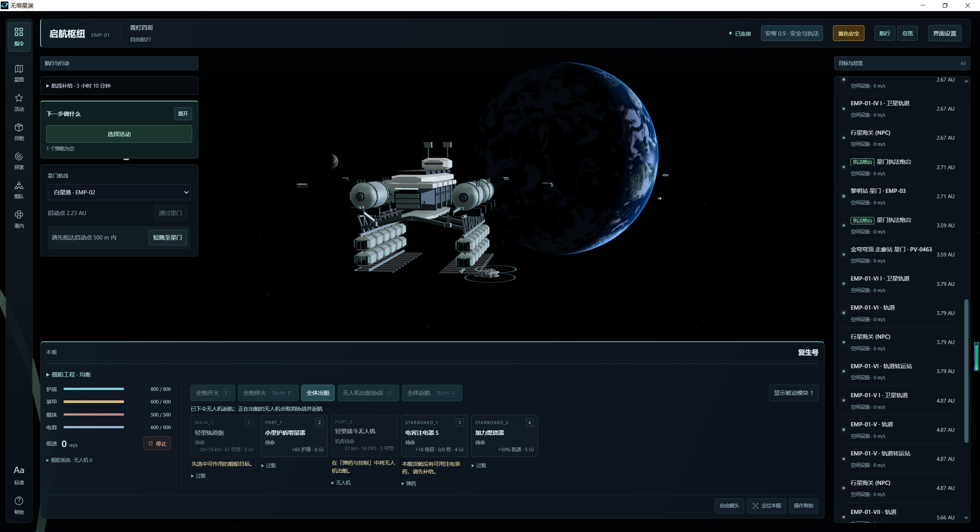Click the 定位本舰 locate-ship button
Screen dimensions: 980x532
(766, 506)
